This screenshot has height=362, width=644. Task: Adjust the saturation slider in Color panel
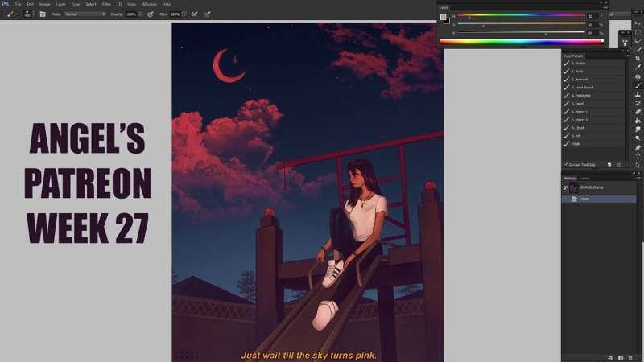tap(521, 24)
